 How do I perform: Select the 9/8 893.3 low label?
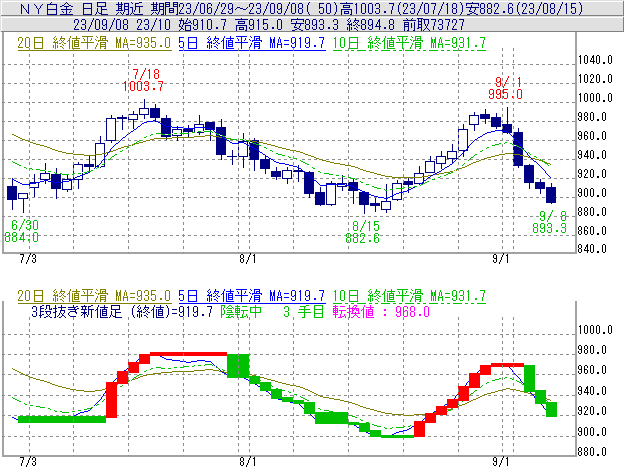550,222
